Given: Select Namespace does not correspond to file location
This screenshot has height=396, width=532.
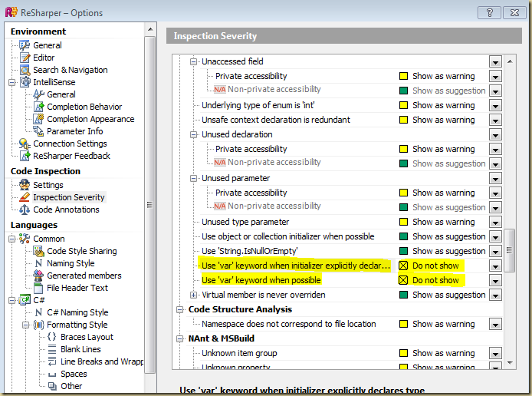Looking at the screenshot, I should (x=289, y=324).
